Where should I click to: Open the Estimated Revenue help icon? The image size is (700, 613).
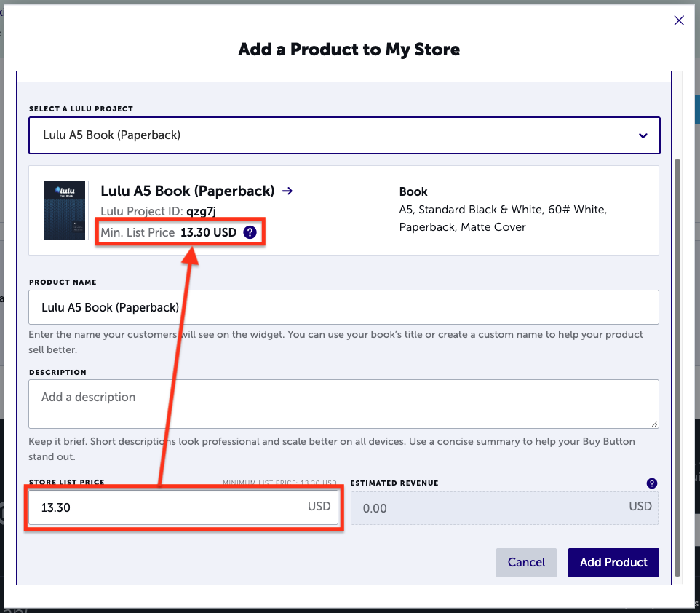[x=651, y=483]
